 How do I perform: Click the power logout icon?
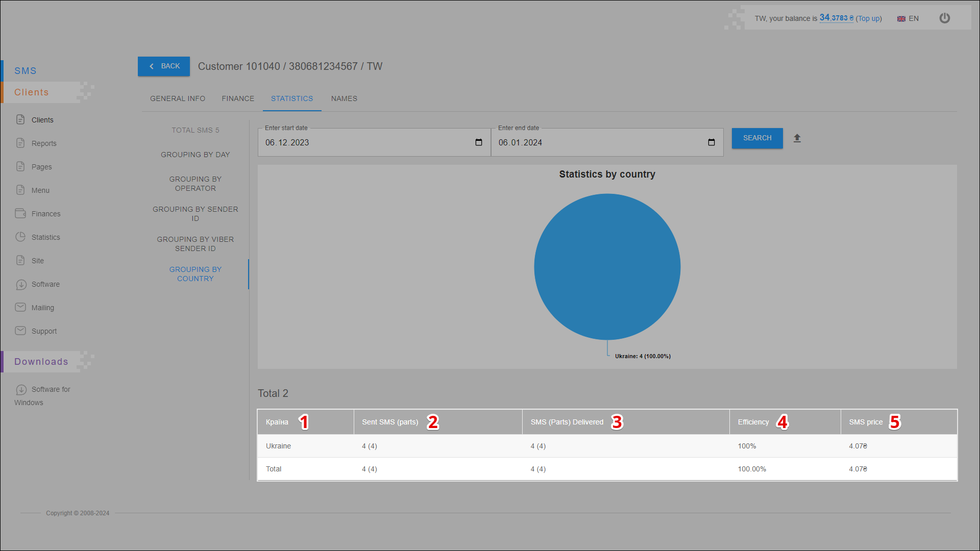click(944, 18)
